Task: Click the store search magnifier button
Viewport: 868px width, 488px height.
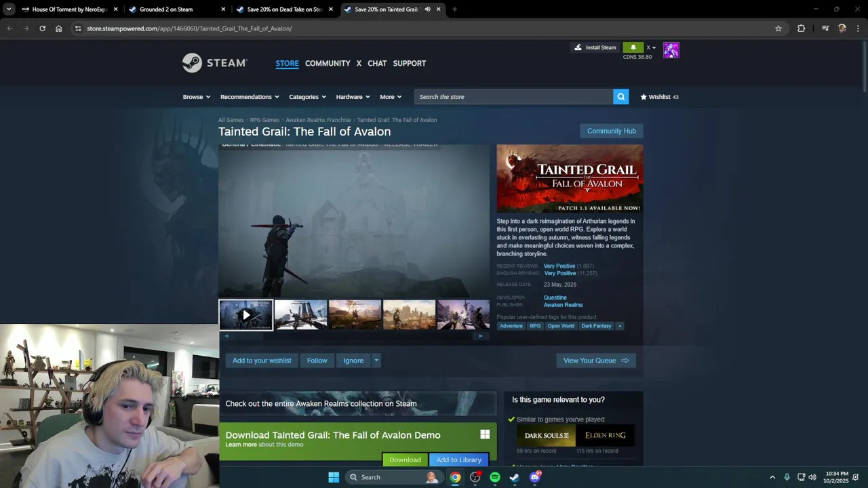Action: [620, 97]
